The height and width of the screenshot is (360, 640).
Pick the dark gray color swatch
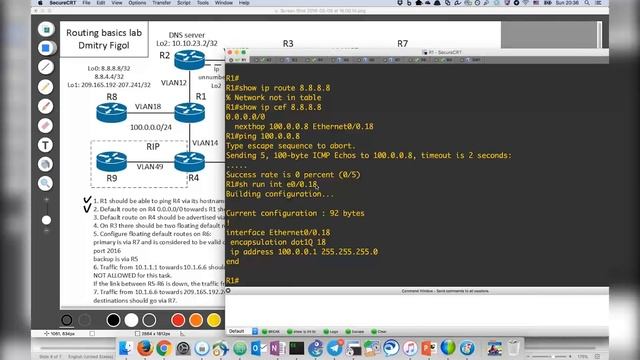[149, 320]
